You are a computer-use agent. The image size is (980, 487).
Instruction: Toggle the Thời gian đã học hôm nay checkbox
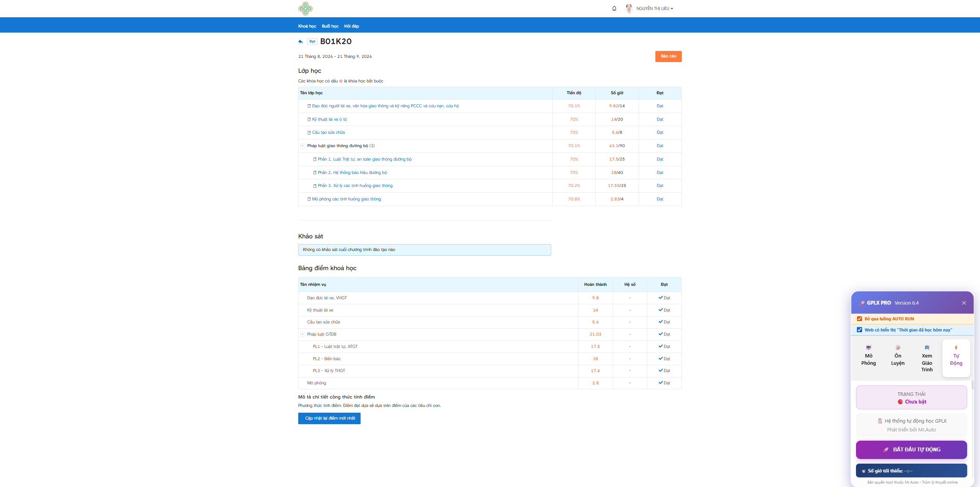click(x=859, y=330)
